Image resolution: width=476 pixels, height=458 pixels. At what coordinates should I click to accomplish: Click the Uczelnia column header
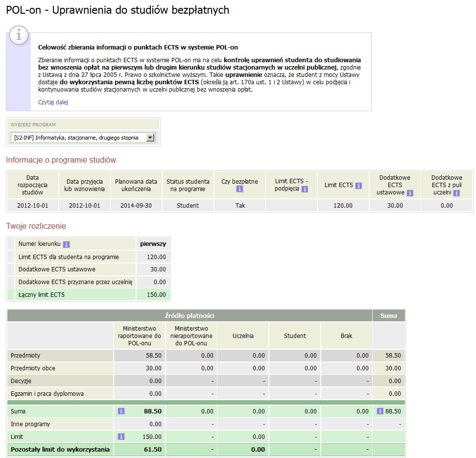[243, 336]
